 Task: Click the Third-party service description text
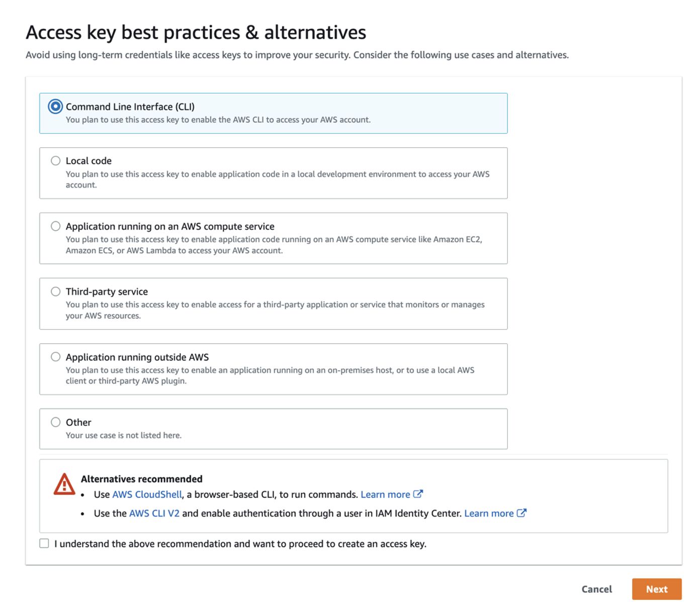coord(275,310)
